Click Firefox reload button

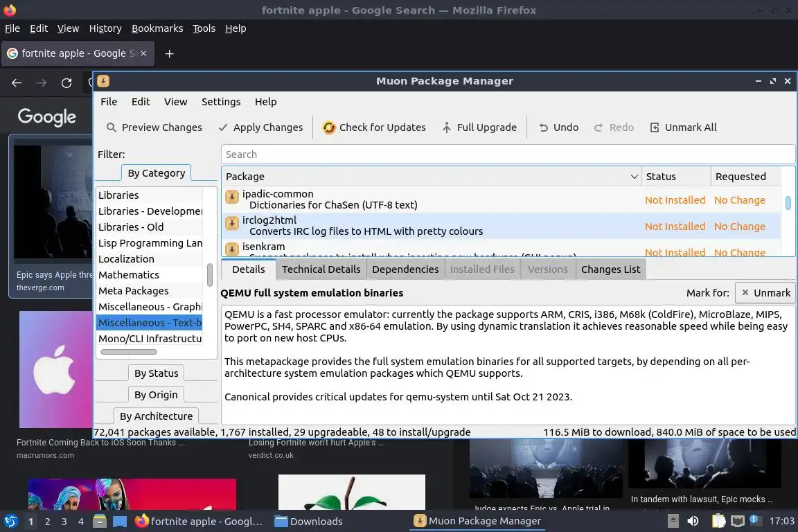[x=66, y=83]
